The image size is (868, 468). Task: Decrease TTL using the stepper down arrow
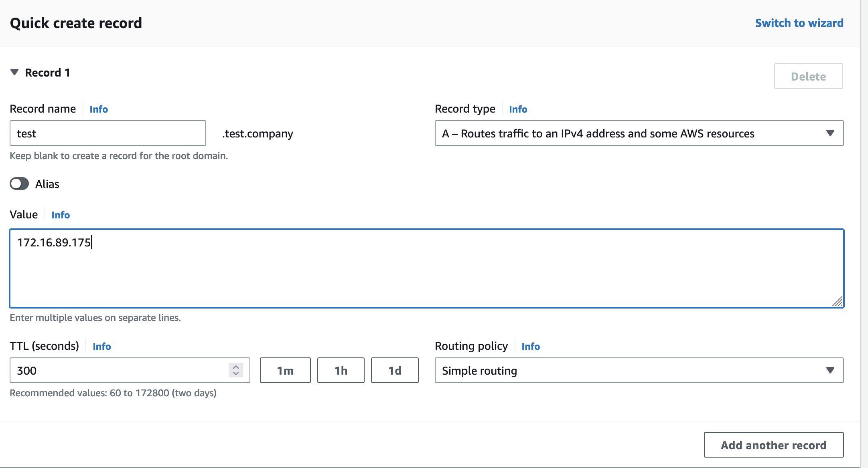[236, 374]
